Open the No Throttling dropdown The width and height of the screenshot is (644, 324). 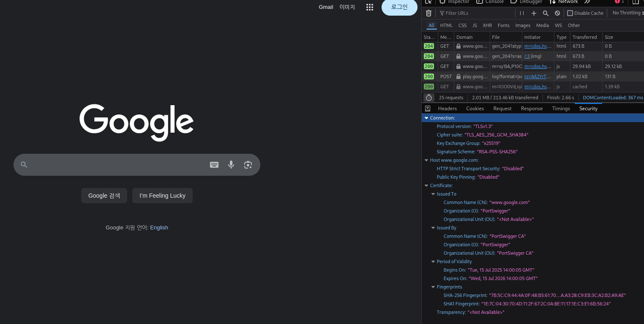[628, 13]
